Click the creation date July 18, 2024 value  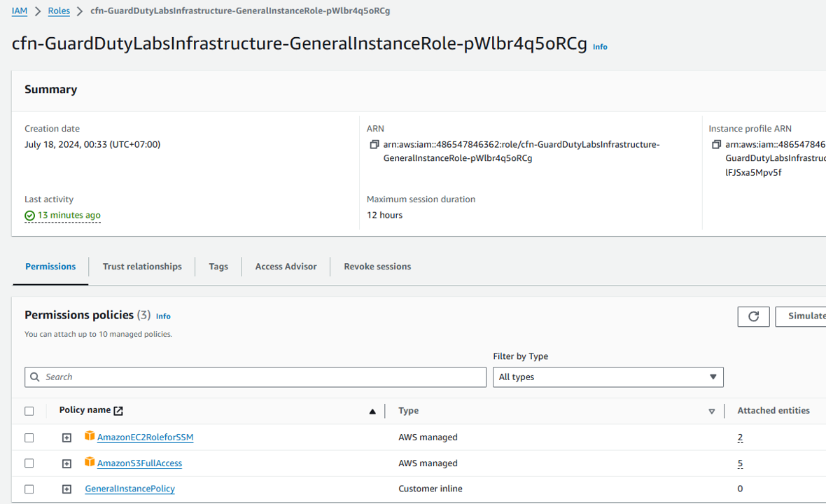coord(92,144)
